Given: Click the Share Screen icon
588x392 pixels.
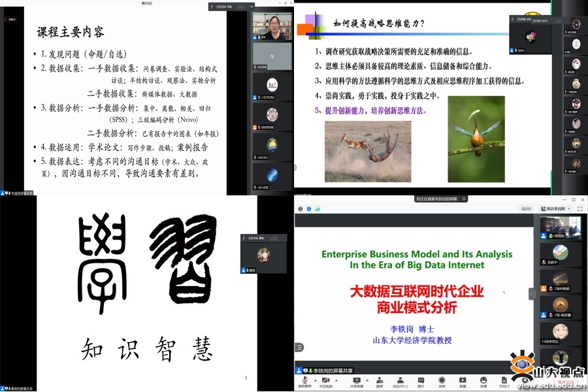Looking at the screenshot, I should 357,380.
